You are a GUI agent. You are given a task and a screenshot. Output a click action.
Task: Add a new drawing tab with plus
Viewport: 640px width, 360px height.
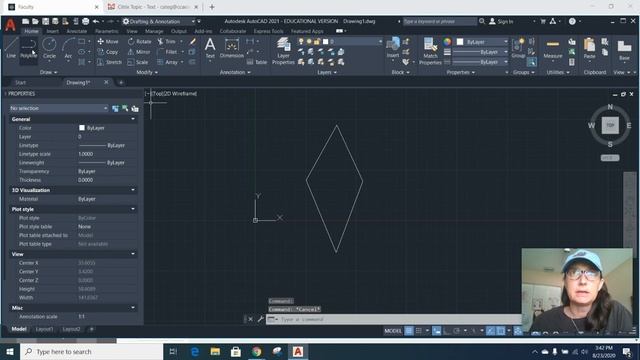pyautogui.click(x=121, y=82)
